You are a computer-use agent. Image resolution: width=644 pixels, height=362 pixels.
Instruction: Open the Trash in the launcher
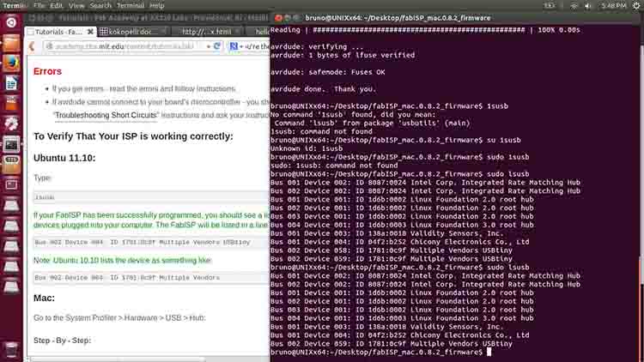[11, 350]
